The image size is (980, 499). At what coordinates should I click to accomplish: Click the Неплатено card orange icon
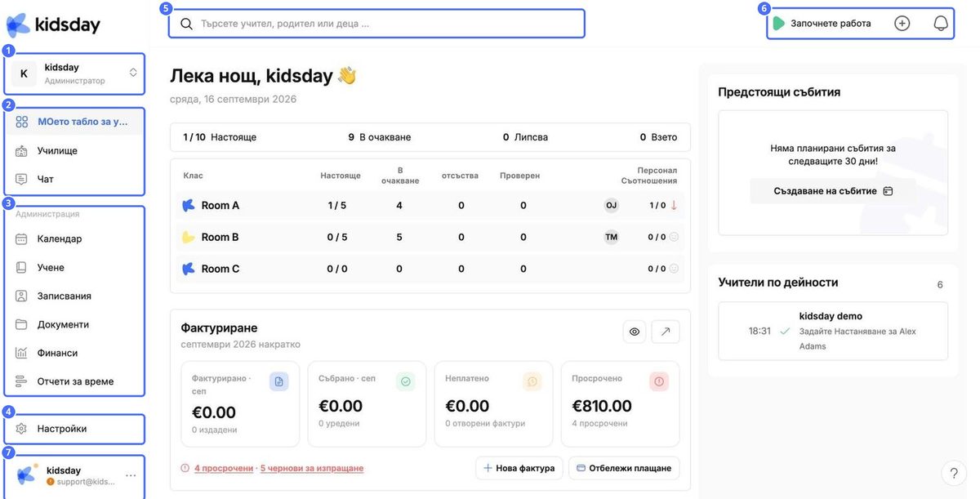point(532,381)
